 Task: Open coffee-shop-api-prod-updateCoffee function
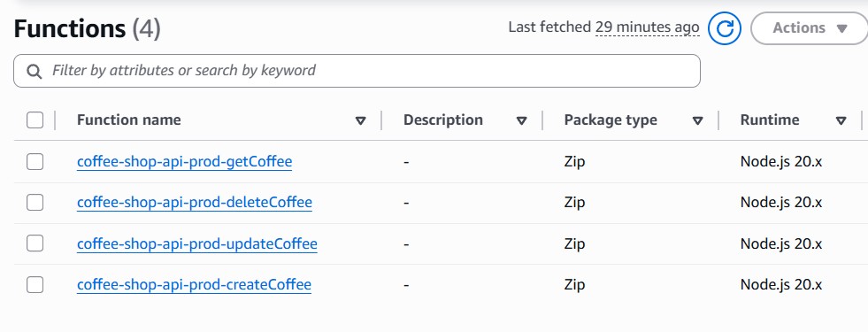coord(197,243)
